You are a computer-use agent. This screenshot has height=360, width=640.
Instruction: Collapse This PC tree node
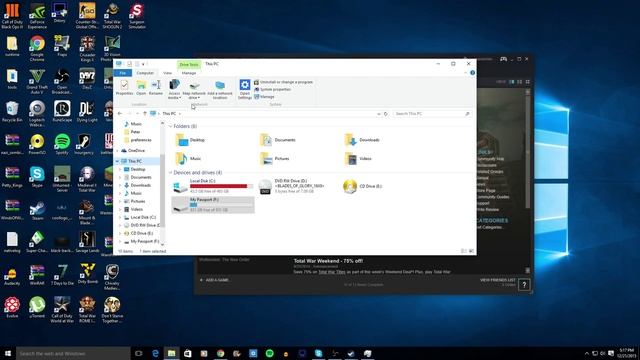click(118, 161)
